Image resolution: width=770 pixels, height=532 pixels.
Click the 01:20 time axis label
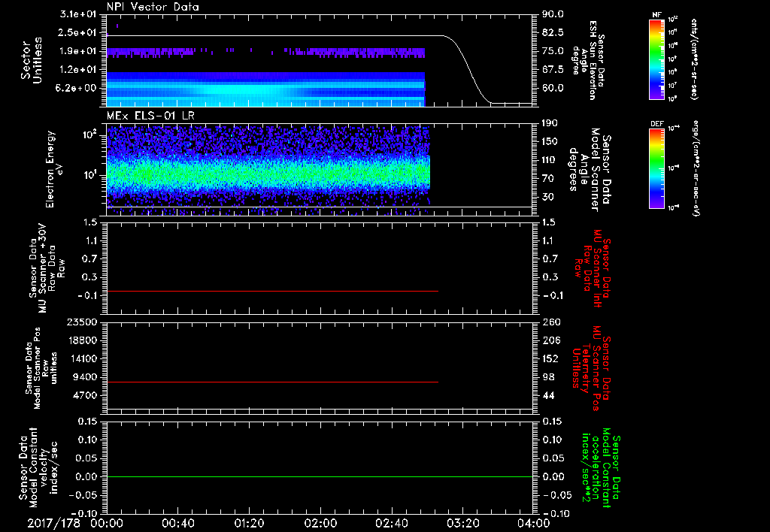coord(249,523)
